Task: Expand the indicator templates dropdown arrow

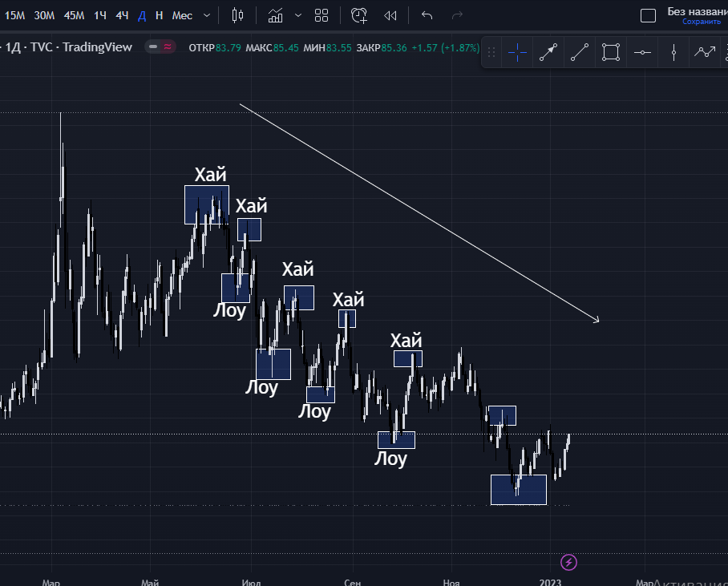Action: pos(298,15)
